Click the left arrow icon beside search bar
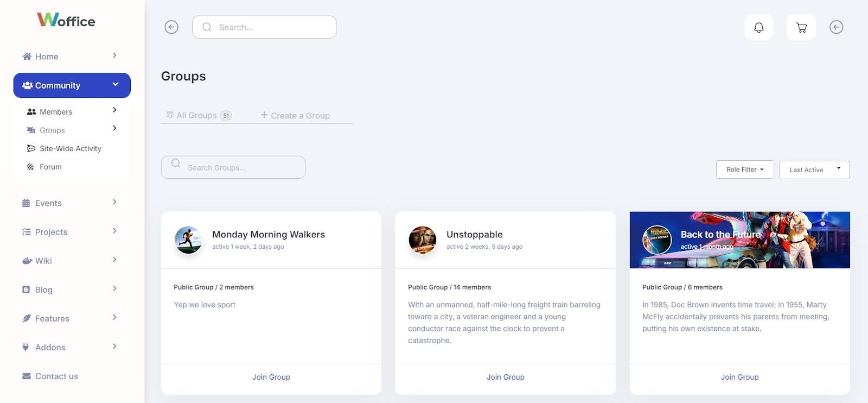868x403 pixels. (x=171, y=27)
